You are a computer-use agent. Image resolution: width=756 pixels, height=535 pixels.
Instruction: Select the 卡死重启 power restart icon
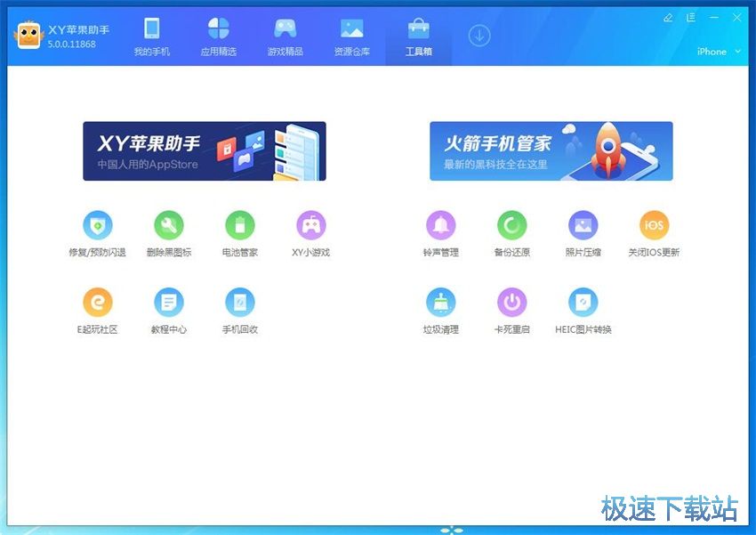[512, 303]
